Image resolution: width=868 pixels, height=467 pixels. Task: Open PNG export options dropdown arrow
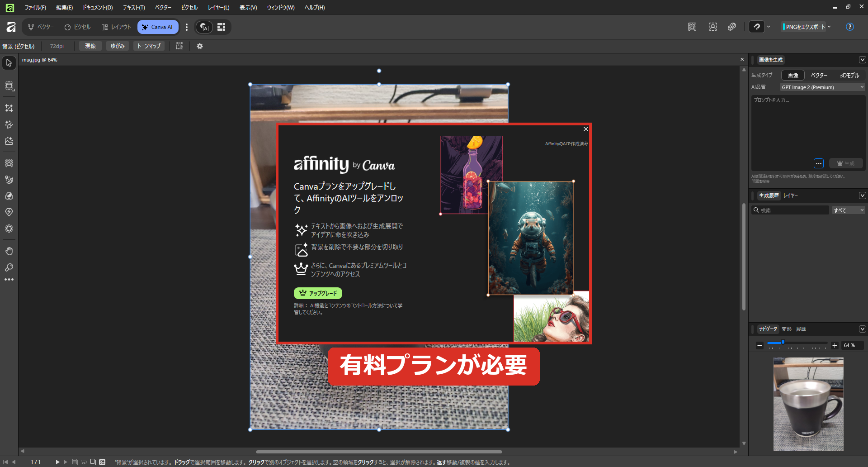(x=829, y=27)
